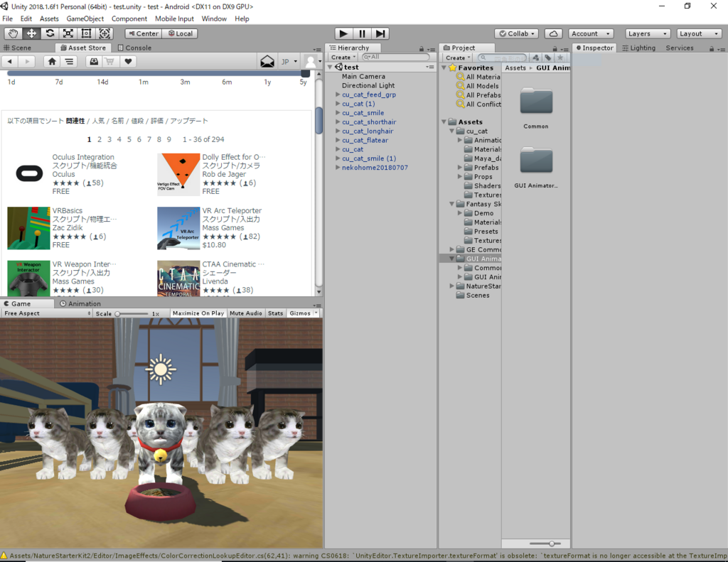
Task: Click the Asset Store release date slider handle
Action: pos(305,73)
